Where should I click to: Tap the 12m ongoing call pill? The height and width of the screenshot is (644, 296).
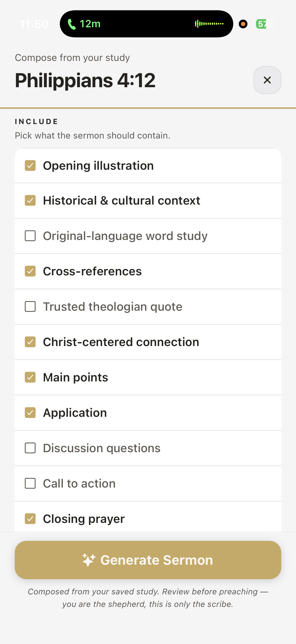146,24
